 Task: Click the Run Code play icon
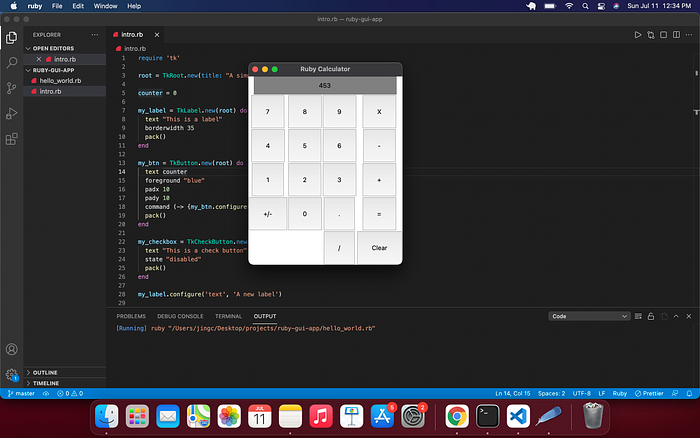coord(638,35)
